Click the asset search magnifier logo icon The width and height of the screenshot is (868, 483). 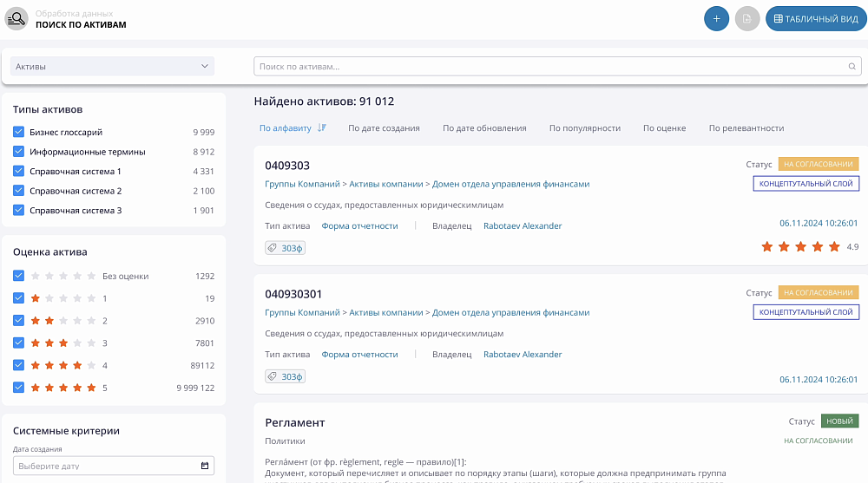point(16,19)
